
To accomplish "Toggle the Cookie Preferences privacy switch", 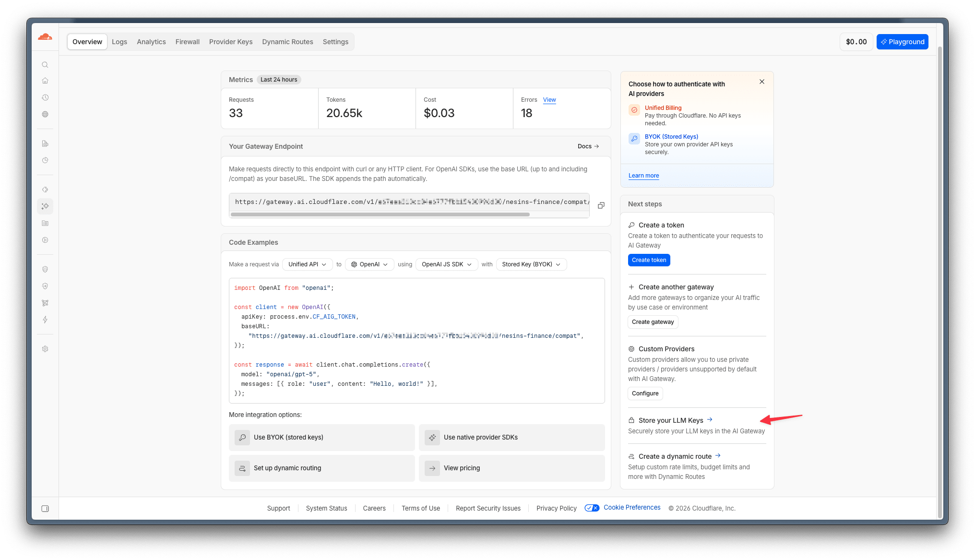I will [x=592, y=508].
